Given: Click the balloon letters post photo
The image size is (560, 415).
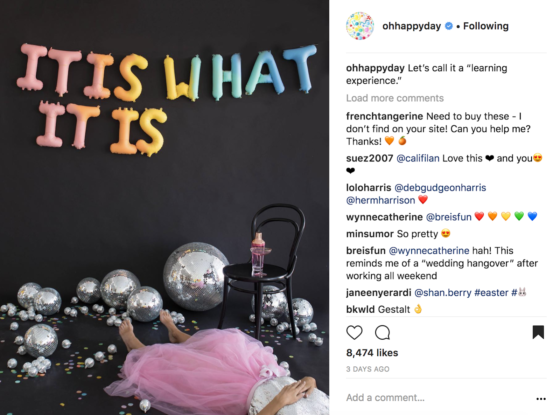Looking at the screenshot, I should click(164, 208).
